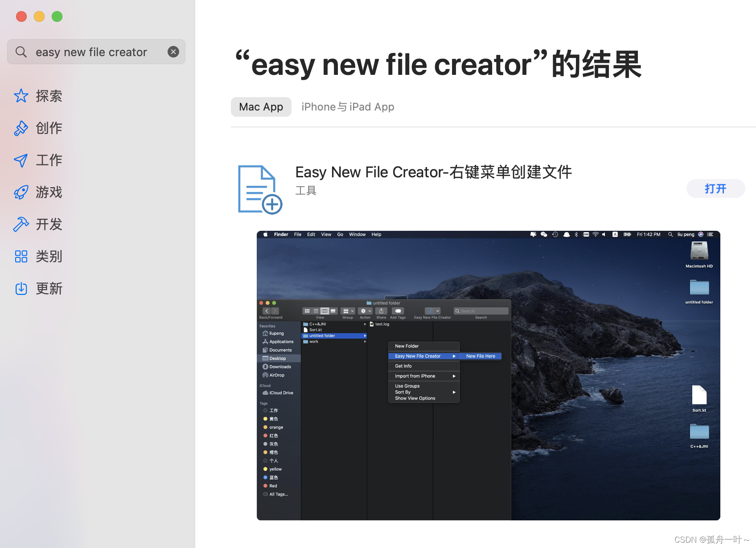Open the Group dropdown in the preview Finder toolbar
Image resolution: width=756 pixels, height=548 pixels.
point(348,311)
